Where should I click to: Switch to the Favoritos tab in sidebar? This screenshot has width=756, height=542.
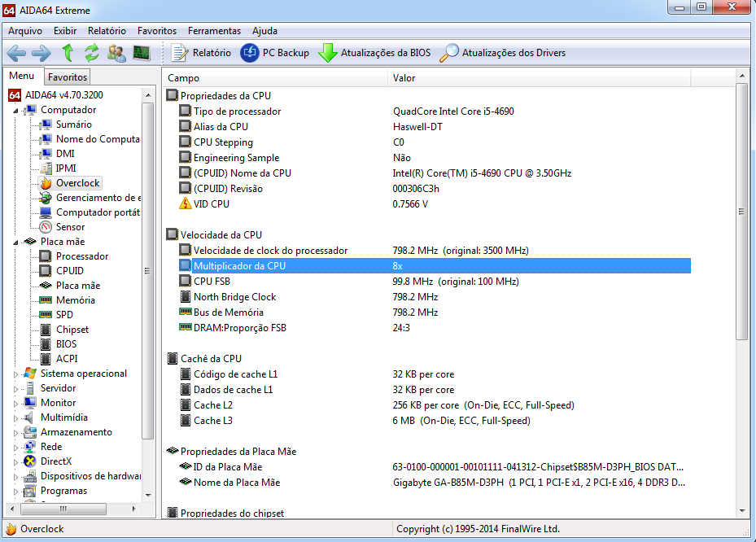point(68,77)
